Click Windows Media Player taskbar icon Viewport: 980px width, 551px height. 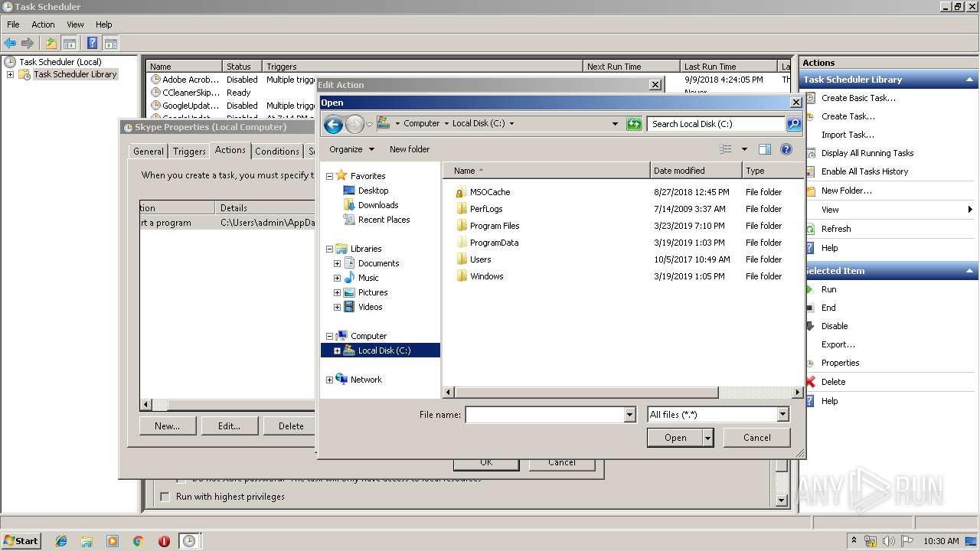113,541
